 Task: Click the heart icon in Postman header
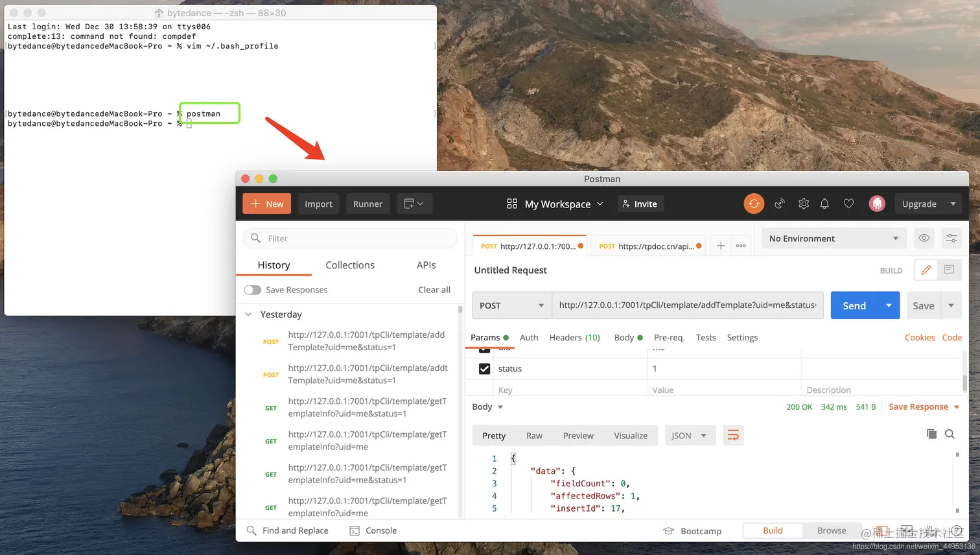848,204
